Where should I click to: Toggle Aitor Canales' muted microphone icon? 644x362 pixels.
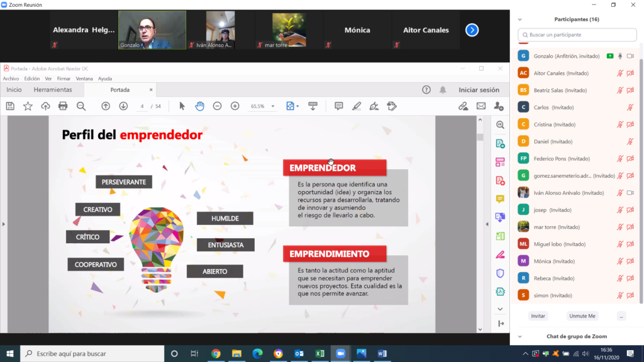click(620, 74)
